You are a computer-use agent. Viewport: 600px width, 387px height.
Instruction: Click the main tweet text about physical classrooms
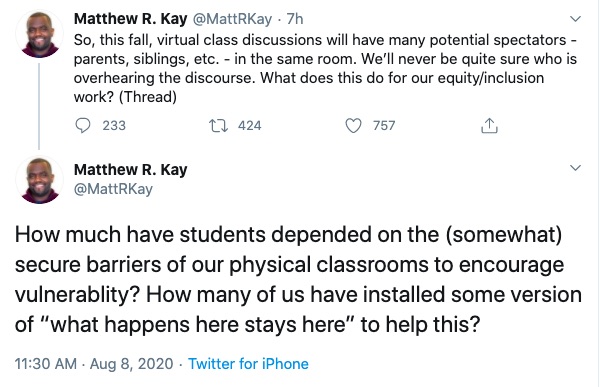pyautogui.click(x=298, y=279)
